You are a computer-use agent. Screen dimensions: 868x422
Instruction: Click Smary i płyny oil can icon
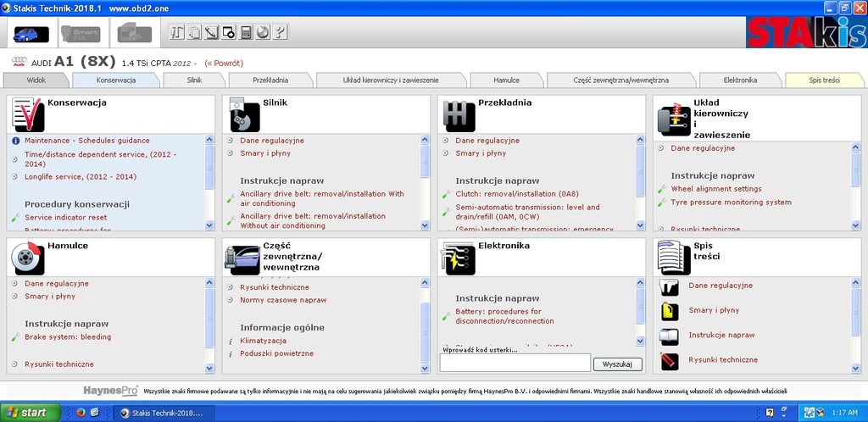click(670, 311)
